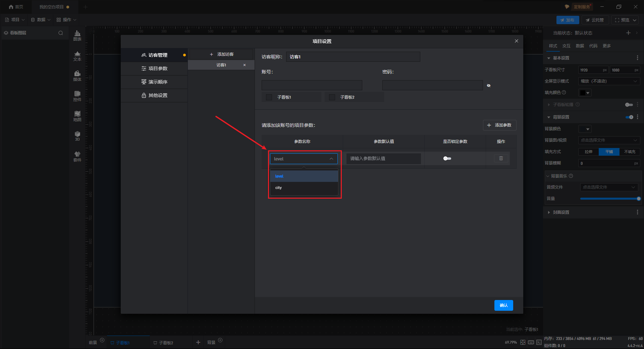Open the 3D component icon
The height and width of the screenshot is (349, 644).
tap(77, 136)
